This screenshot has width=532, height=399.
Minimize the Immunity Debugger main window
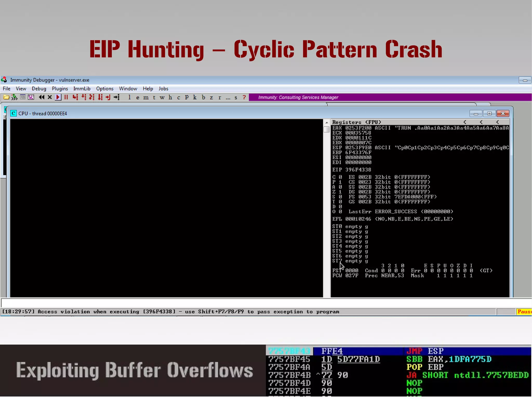point(525,80)
